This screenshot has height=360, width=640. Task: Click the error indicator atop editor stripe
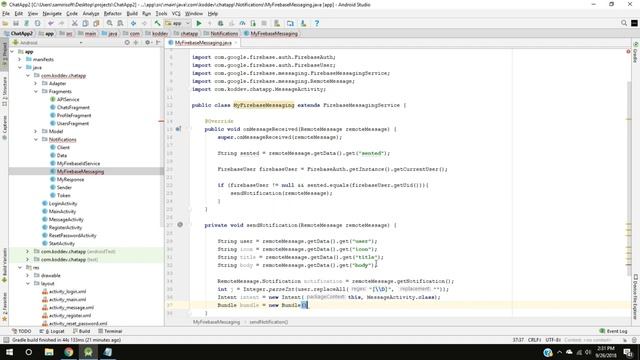coord(629,51)
